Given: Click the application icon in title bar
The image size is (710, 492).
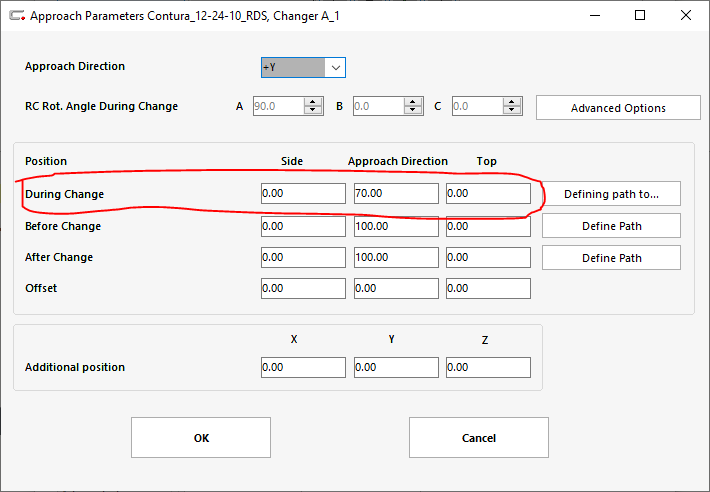Looking at the screenshot, I should click(14, 16).
